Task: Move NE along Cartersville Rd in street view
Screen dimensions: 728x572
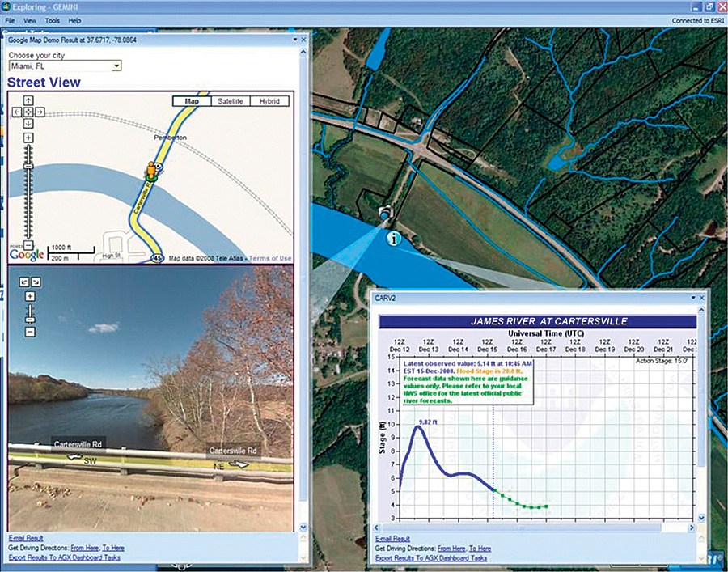Action: click(x=238, y=464)
